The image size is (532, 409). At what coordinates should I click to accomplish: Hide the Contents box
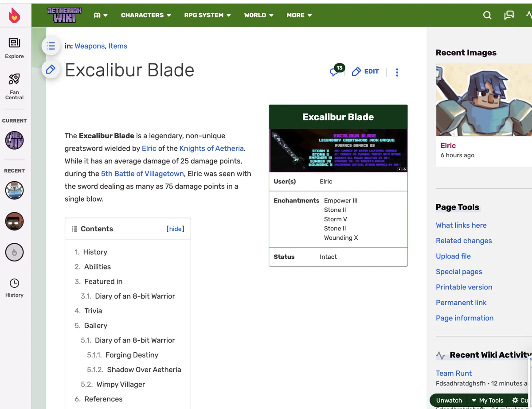175,229
